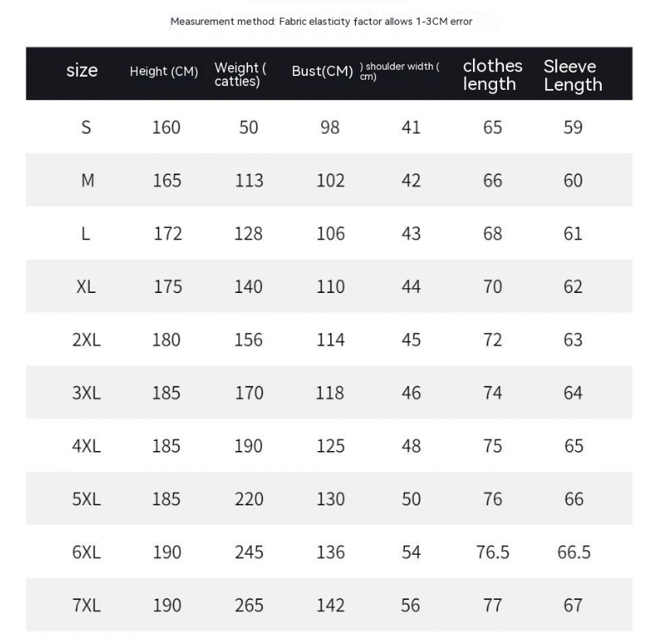The width and height of the screenshot is (656, 644).
Task: Click the "Height (CM)" column header
Action: point(164,72)
